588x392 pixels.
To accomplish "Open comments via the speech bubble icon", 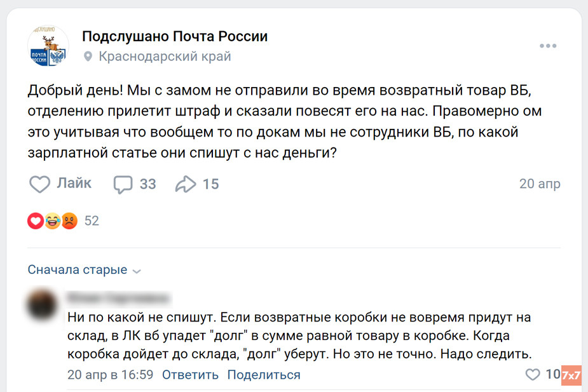I will 123,184.
